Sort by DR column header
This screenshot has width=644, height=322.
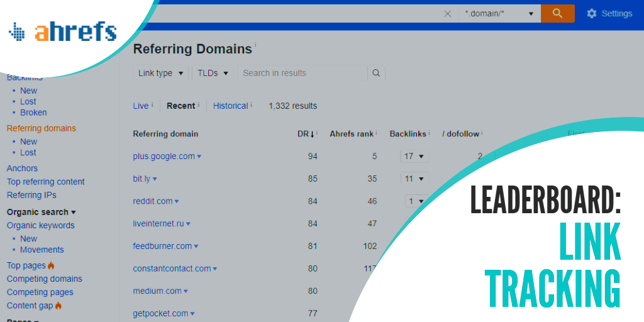pos(306,134)
